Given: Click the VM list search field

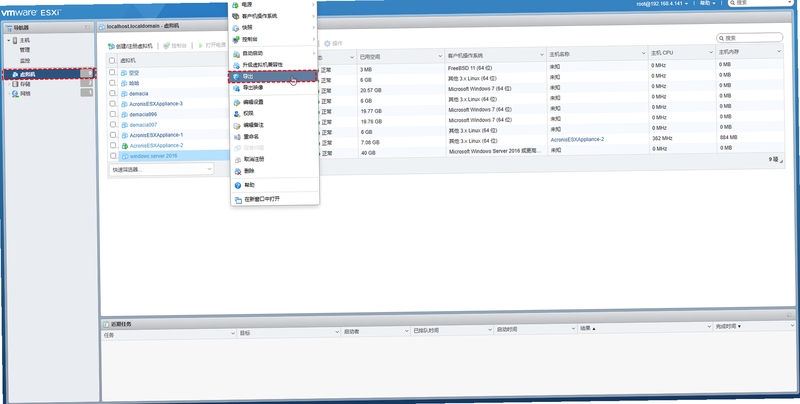Looking at the screenshot, I should pyautogui.click(x=749, y=38).
